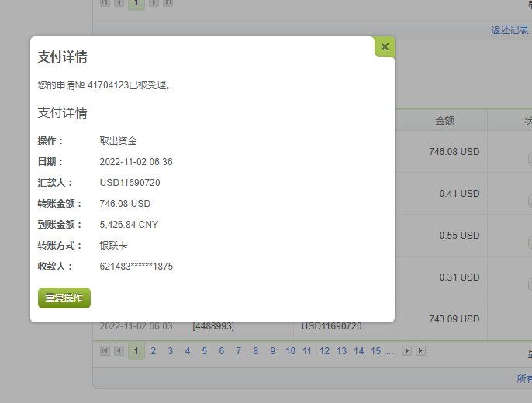Click the 2022-11-02 06:03 date cell
Image resolution: width=532 pixels, height=403 pixels.
point(136,326)
